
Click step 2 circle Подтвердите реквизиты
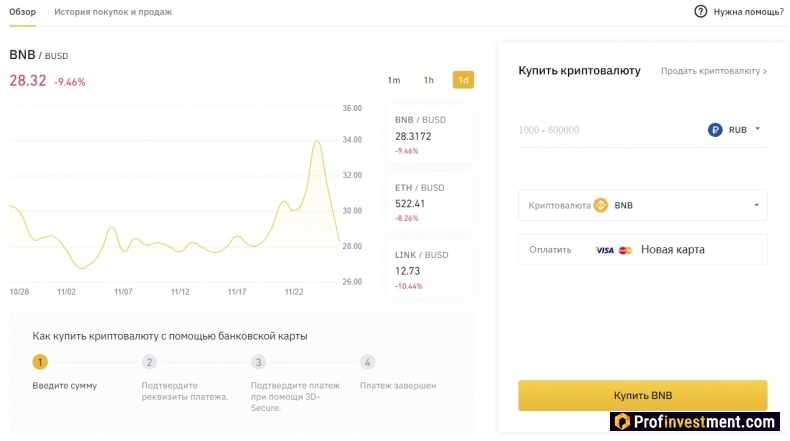149,362
